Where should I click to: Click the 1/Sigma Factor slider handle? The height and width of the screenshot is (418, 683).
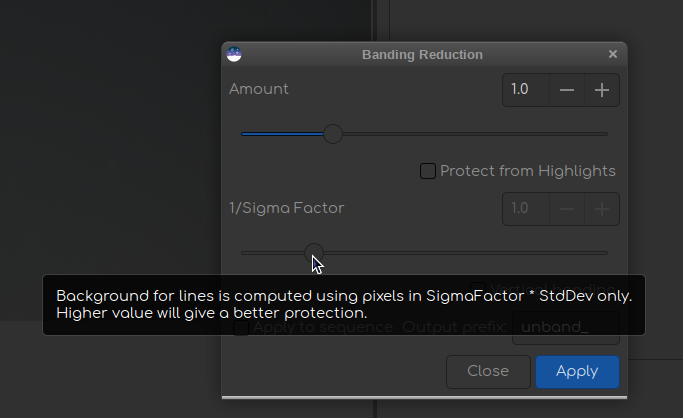pyautogui.click(x=314, y=253)
